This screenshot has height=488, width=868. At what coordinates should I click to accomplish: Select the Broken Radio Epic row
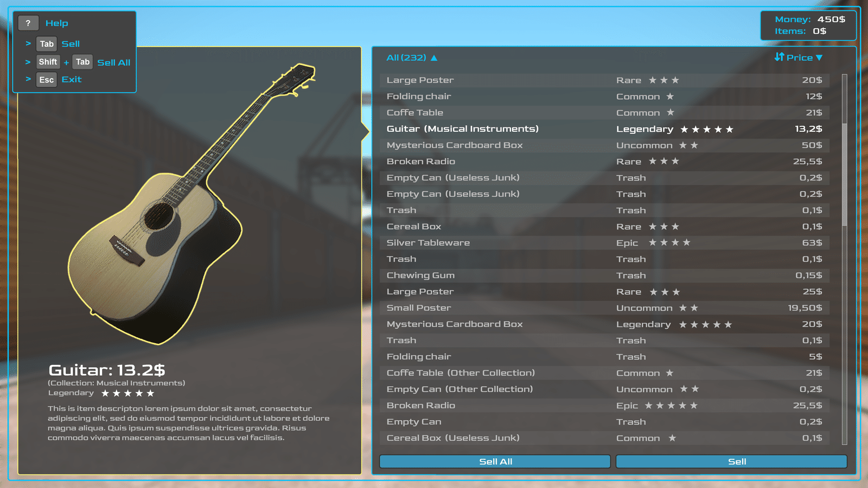[x=604, y=405]
